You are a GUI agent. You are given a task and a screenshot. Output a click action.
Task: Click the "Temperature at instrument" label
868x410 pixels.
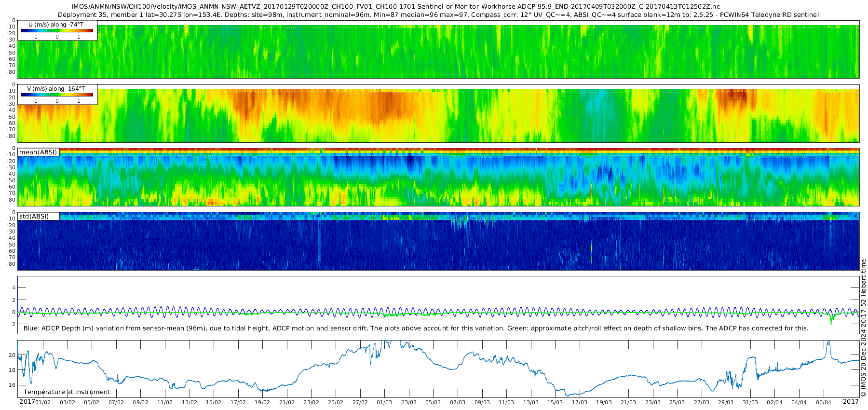67,392
